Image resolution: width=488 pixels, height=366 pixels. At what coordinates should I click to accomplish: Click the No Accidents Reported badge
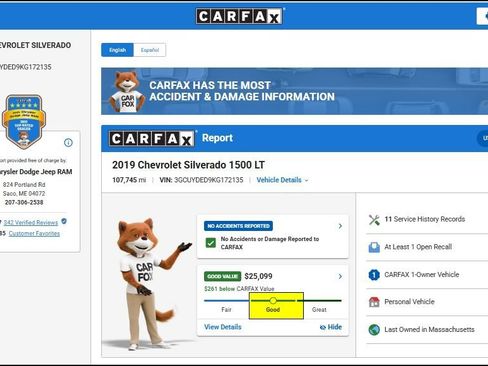click(238, 226)
